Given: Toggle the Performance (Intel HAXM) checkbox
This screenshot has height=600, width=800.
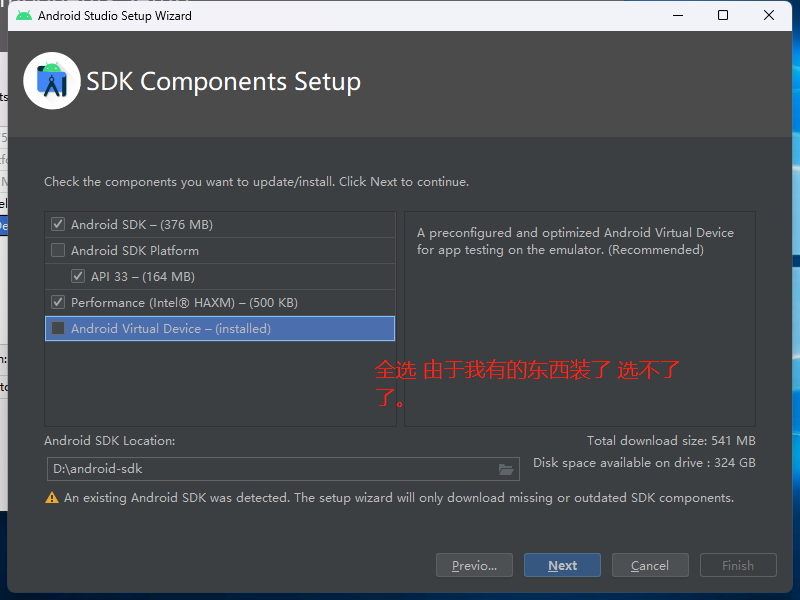Looking at the screenshot, I should [58, 303].
